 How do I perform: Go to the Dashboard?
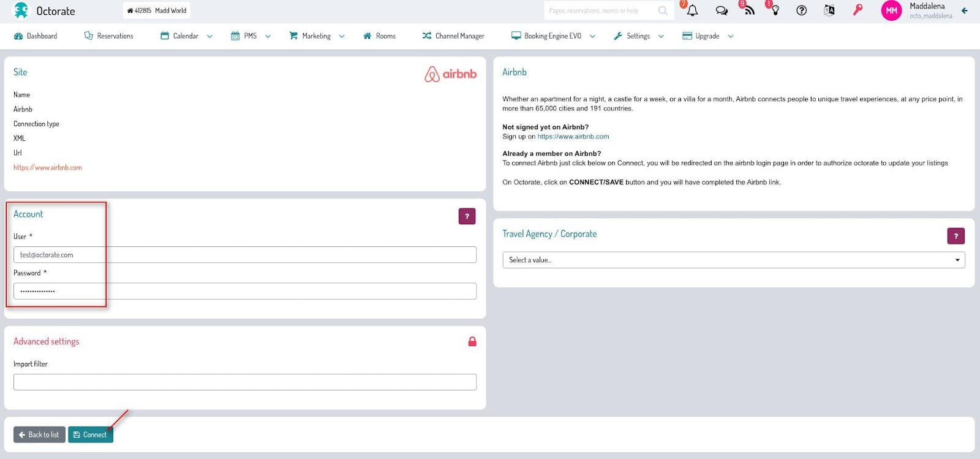[36, 36]
